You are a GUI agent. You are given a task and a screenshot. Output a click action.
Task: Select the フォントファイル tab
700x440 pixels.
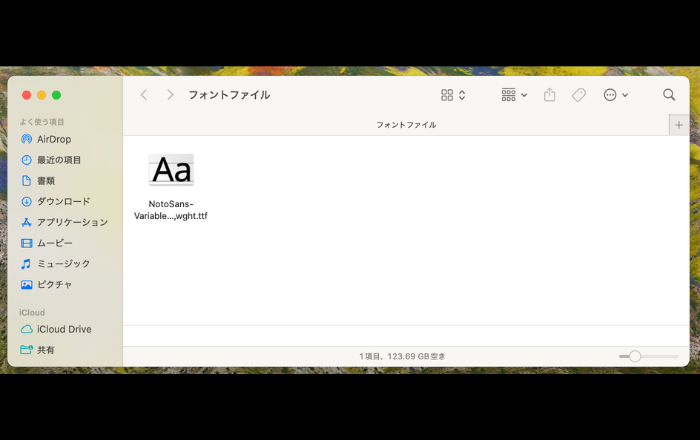(x=406, y=125)
